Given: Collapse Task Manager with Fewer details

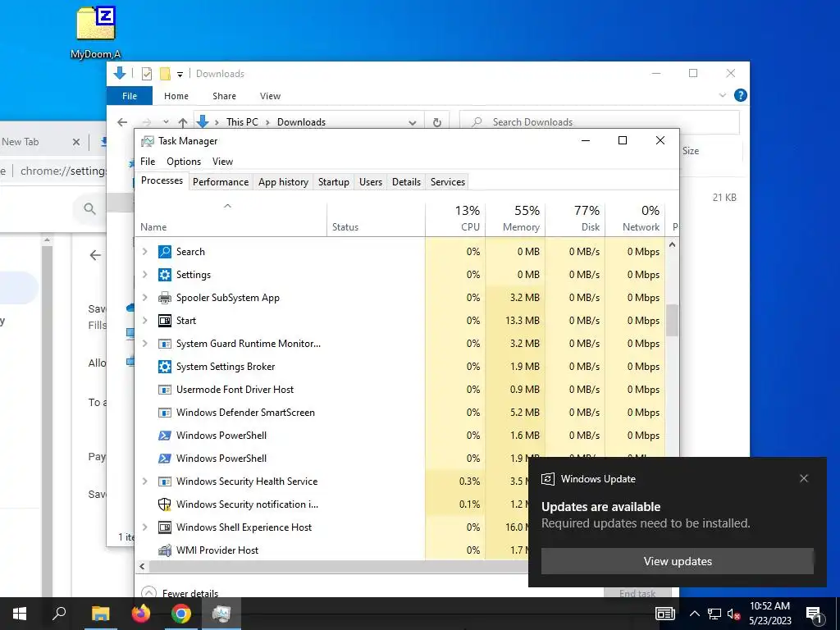Looking at the screenshot, I should click(180, 593).
